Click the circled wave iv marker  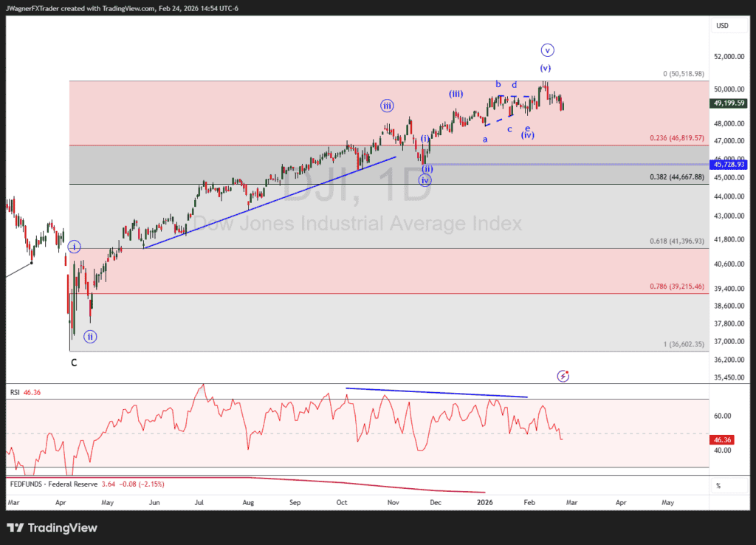point(425,180)
